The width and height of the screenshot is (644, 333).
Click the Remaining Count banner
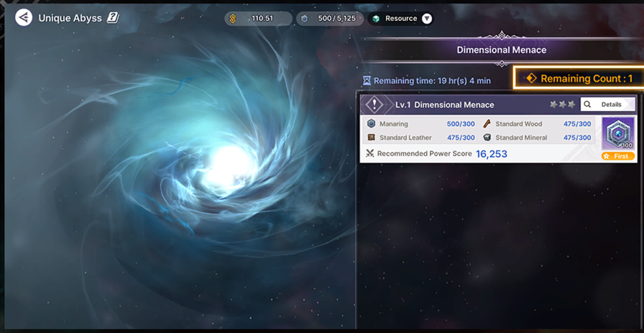[579, 78]
